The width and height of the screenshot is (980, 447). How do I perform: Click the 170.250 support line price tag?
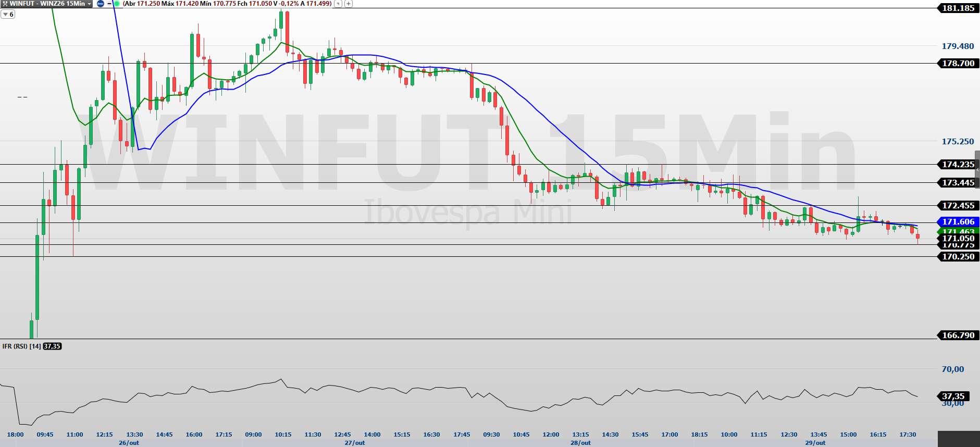[958, 257]
